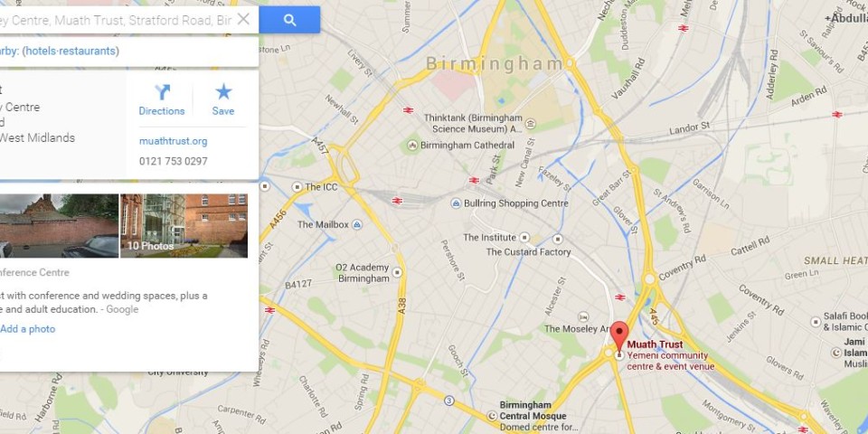Search nearby hotels link

coord(41,51)
